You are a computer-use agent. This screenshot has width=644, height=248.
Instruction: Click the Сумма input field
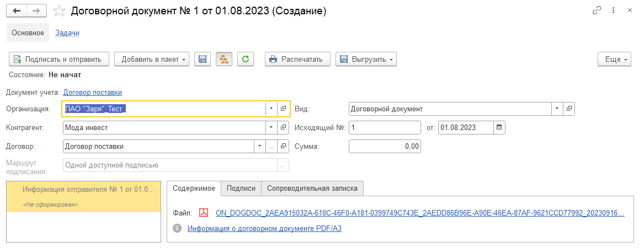pyautogui.click(x=385, y=147)
